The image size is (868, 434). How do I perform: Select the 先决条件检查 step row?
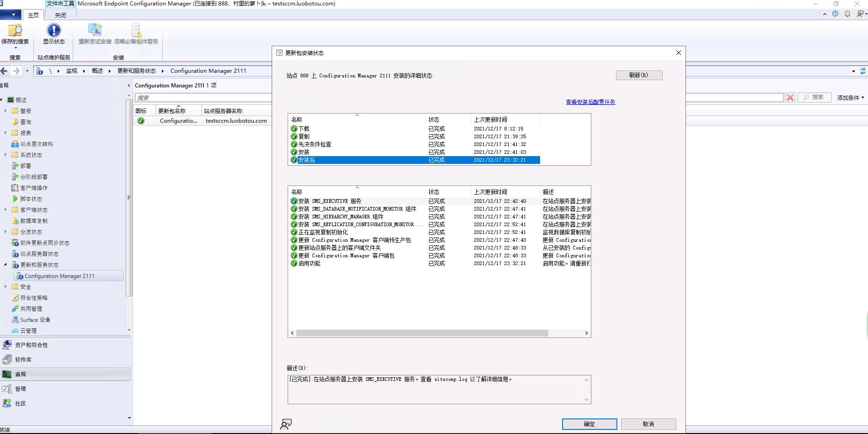pos(415,144)
